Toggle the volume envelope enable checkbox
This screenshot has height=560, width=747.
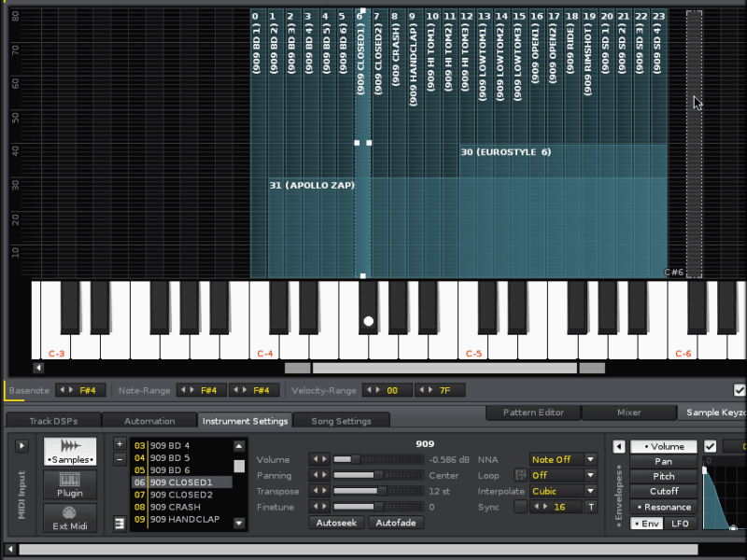710,446
